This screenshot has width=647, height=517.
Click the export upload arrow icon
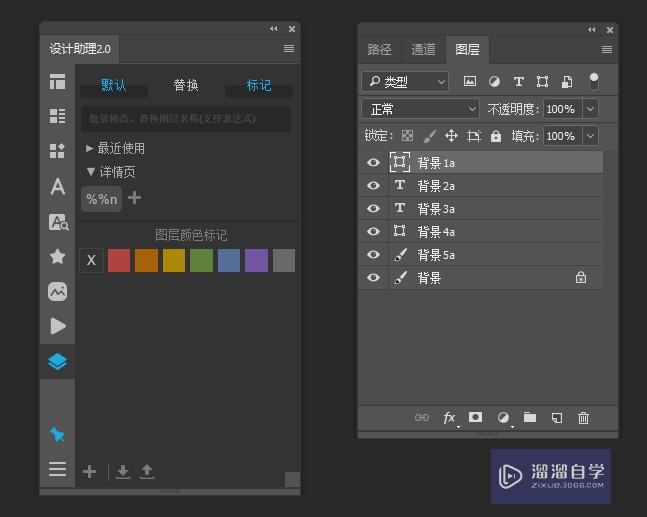coord(147,472)
